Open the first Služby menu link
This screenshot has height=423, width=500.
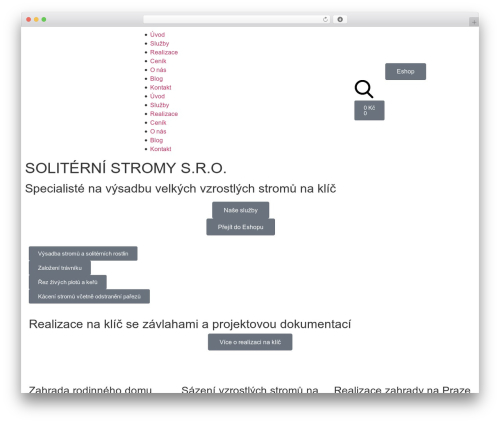click(x=159, y=44)
